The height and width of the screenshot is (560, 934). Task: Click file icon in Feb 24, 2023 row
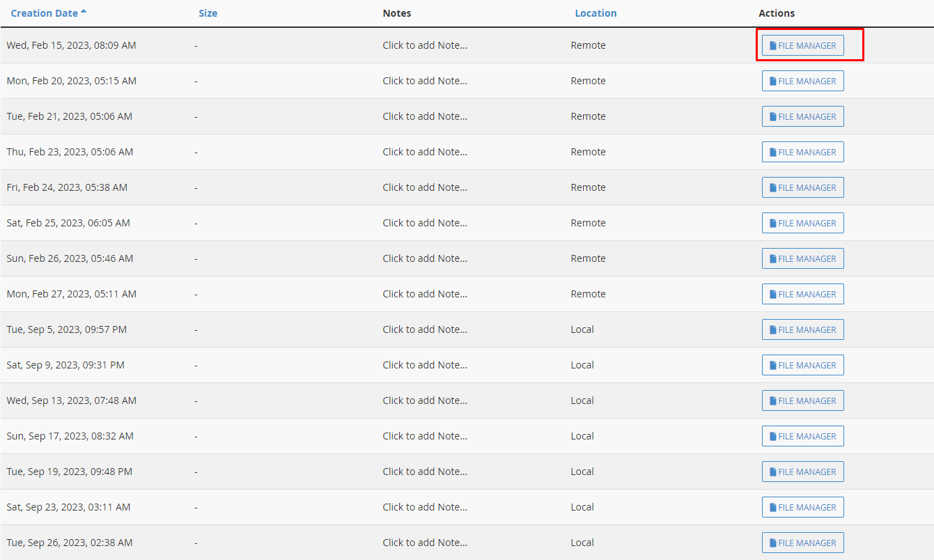[772, 187]
